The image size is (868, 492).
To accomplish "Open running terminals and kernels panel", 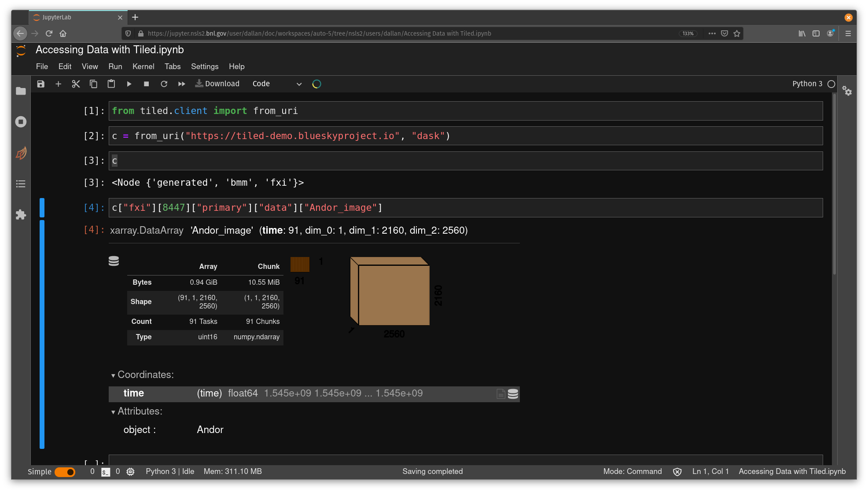I will [21, 122].
